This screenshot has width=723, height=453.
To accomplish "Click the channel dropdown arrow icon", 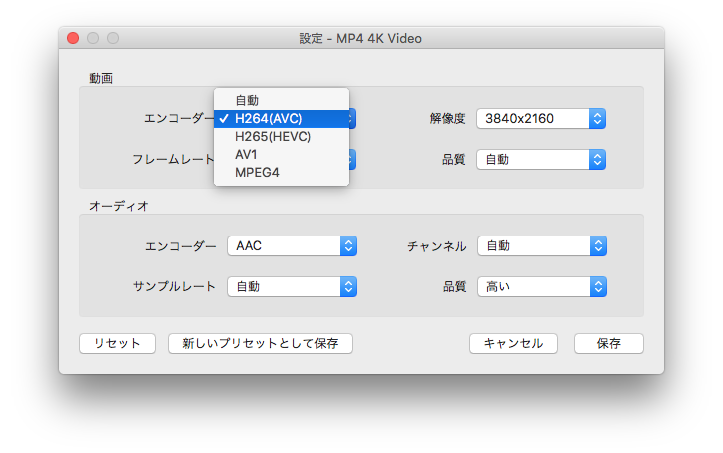I will click(x=598, y=246).
